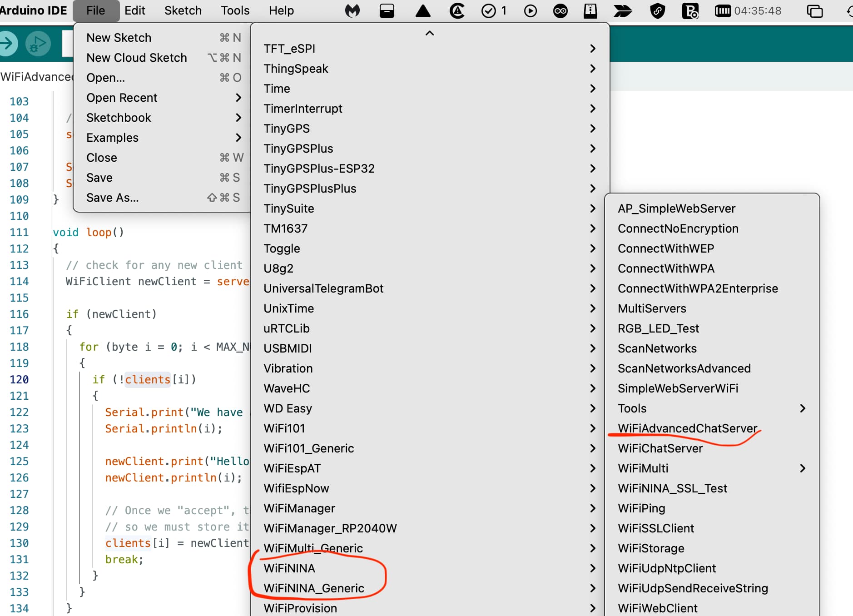Click the highlighted clients variable on line 120

click(x=148, y=379)
